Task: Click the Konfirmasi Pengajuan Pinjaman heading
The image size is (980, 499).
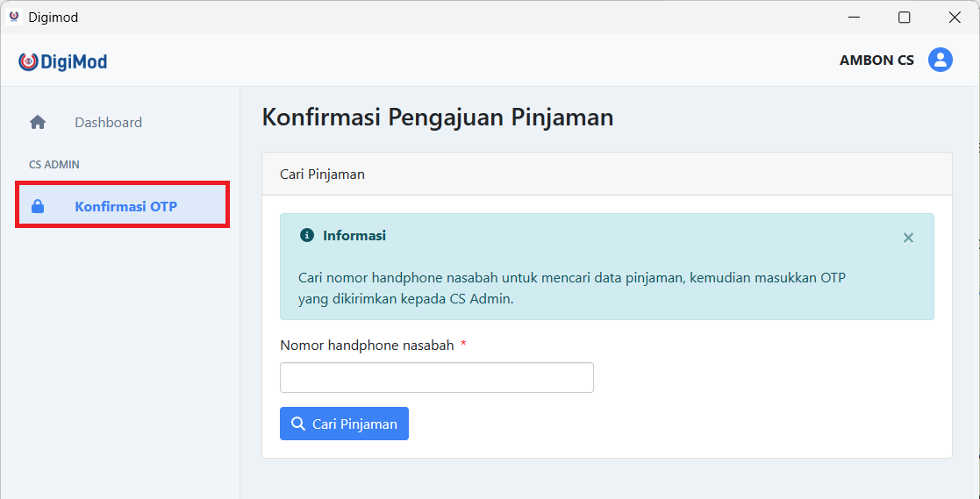Action: point(437,118)
